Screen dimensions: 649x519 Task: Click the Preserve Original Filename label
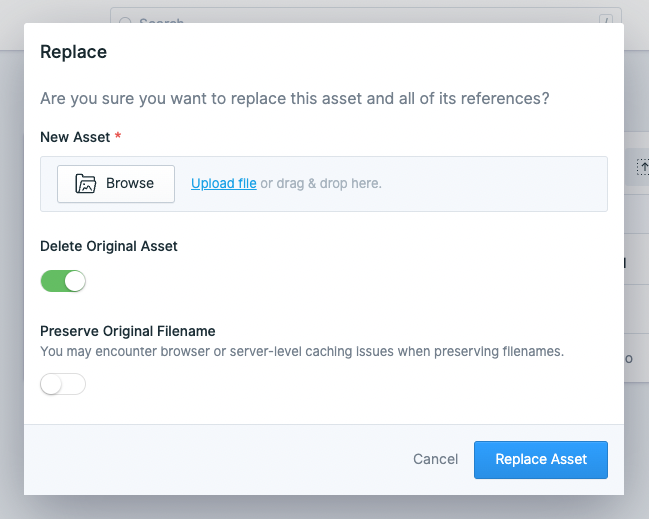(128, 331)
